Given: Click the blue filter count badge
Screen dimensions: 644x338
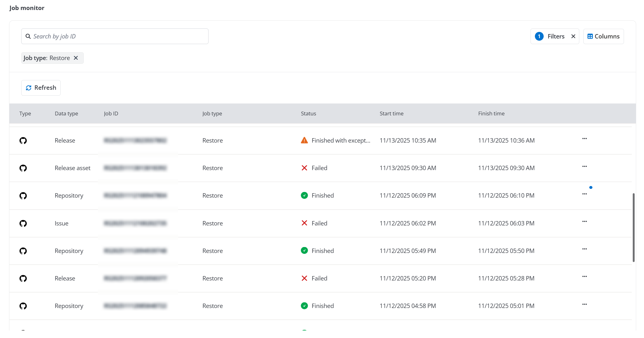Looking at the screenshot, I should tap(539, 36).
